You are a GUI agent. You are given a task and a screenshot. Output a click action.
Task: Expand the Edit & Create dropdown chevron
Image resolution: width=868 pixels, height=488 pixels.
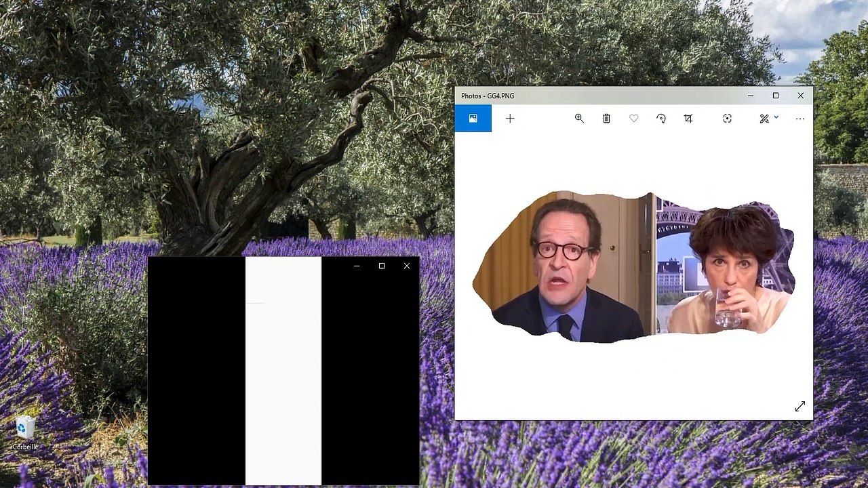776,117
